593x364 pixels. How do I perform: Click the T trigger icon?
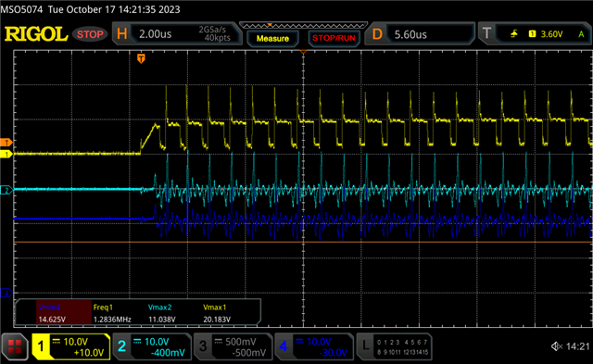point(486,34)
